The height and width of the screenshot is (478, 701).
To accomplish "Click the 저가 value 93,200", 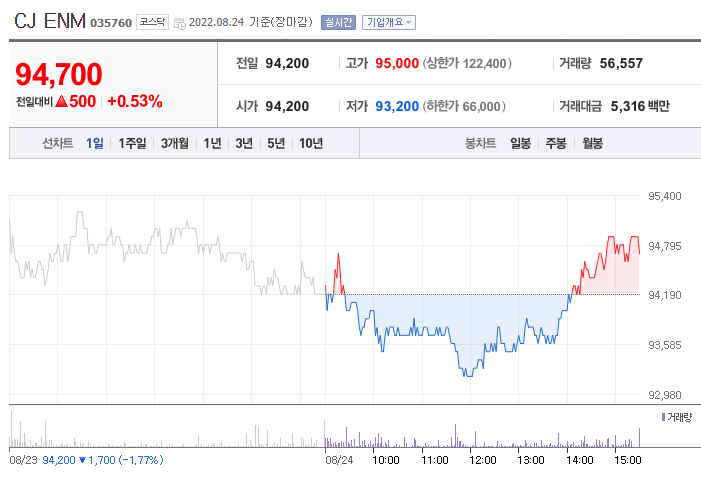I will [397, 106].
